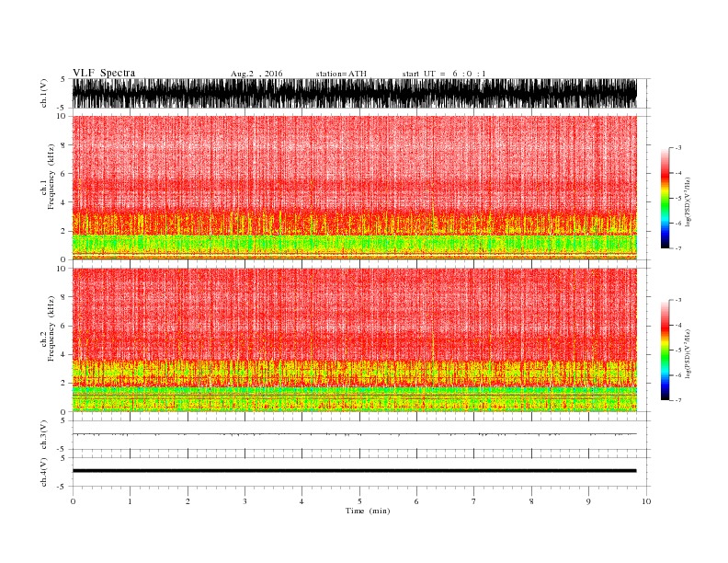Click time axis tick label "0"

click(x=73, y=501)
